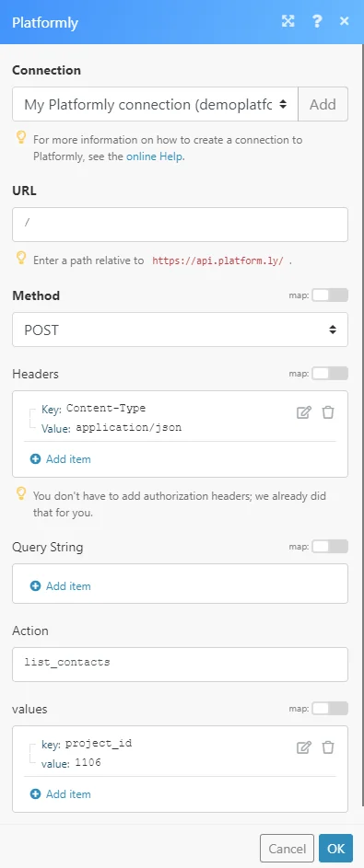Toggle the values map switch

(x=330, y=708)
